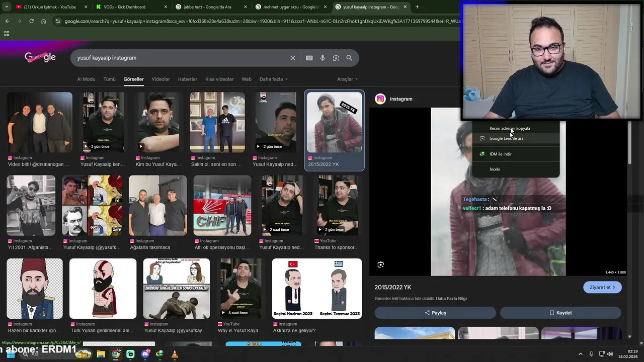The width and height of the screenshot is (644, 362).
Task: Reload the page
Action: [x=31, y=21]
